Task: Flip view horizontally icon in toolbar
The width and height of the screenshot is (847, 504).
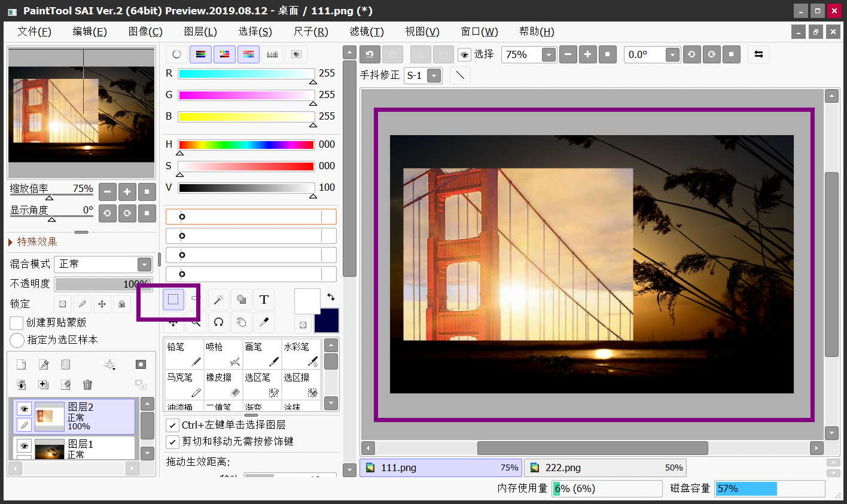Action: (x=758, y=54)
